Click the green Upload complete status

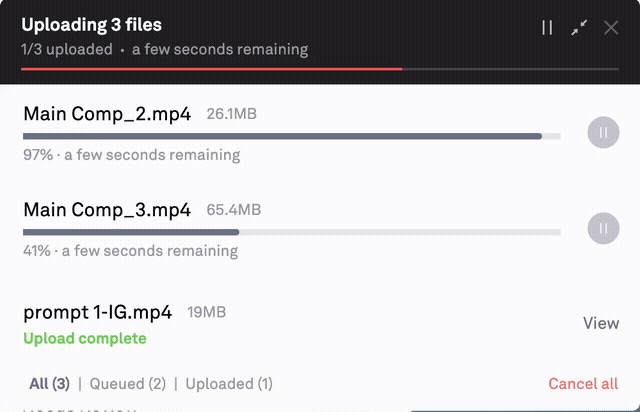tap(85, 338)
